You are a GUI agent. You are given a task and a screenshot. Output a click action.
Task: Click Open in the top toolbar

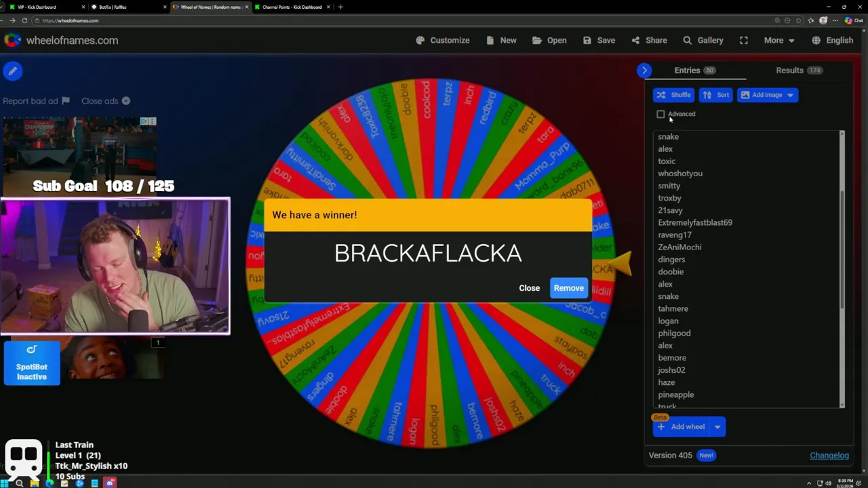549,41
